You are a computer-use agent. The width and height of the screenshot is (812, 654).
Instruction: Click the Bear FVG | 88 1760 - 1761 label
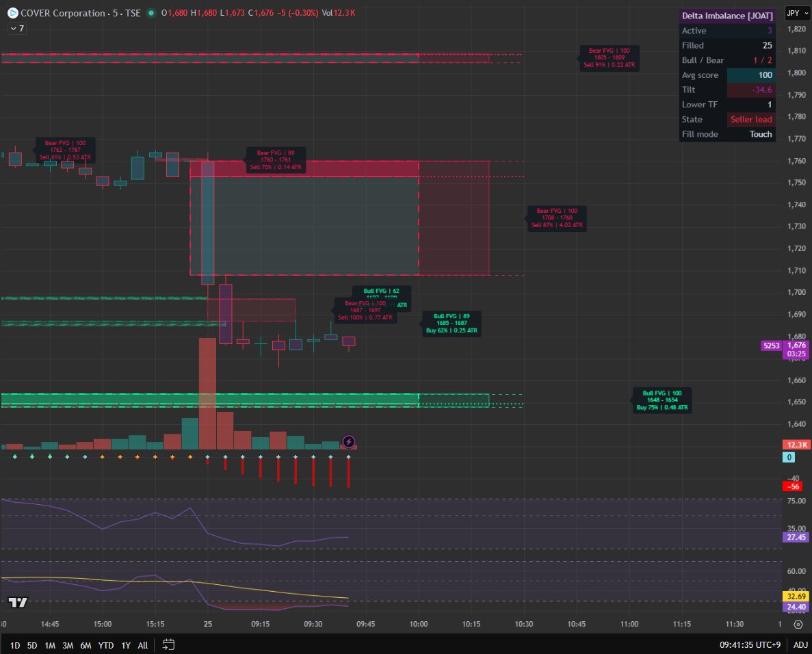point(276,160)
